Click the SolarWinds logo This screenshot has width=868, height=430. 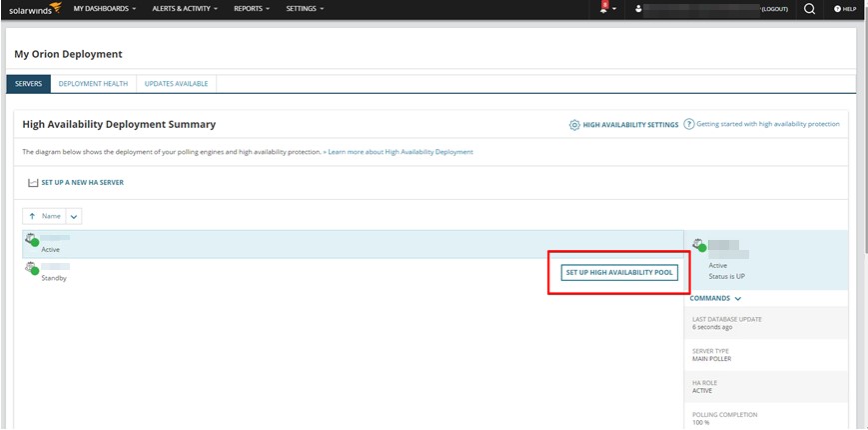click(32, 9)
